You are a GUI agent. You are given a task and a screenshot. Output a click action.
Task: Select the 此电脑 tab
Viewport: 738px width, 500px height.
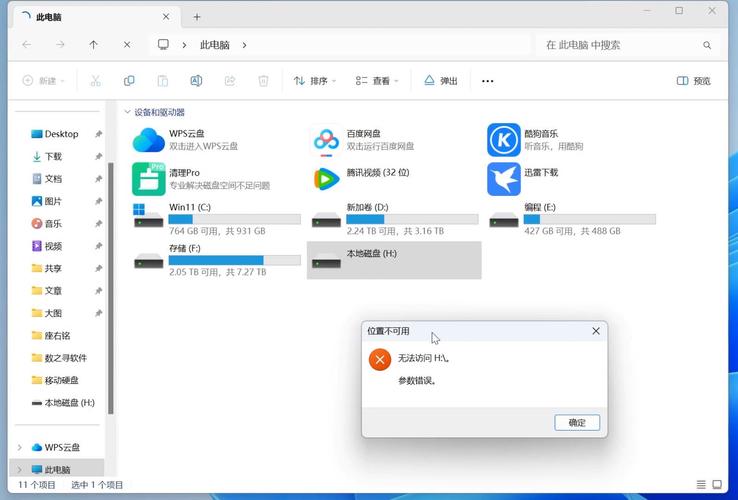pos(94,17)
